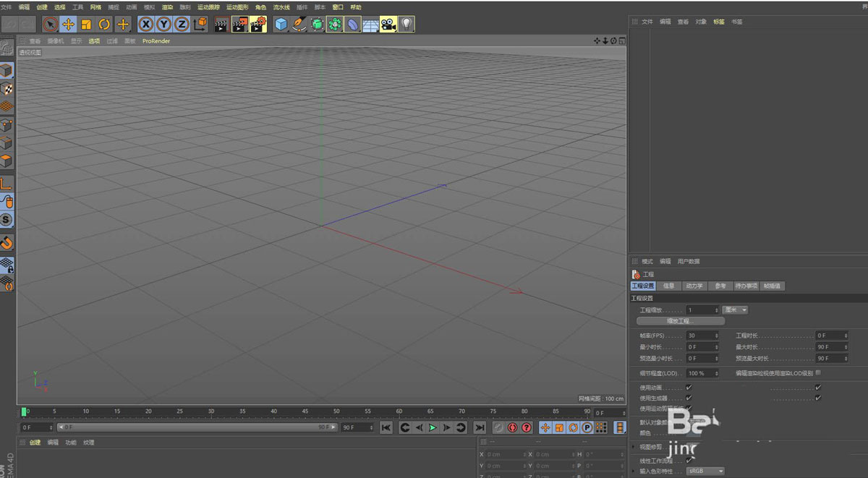The image size is (868, 478).
Task: Activate the Move tool in top toolbar
Action: pos(69,24)
